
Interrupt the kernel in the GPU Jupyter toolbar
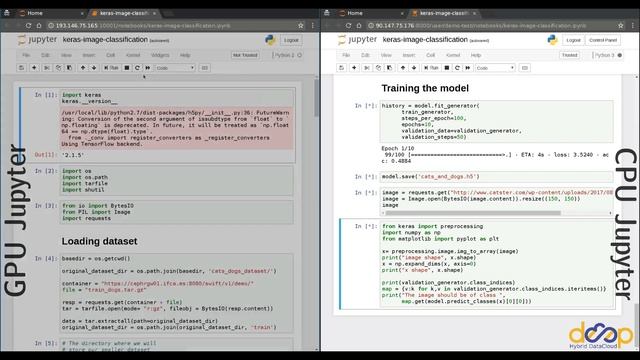pos(127,68)
